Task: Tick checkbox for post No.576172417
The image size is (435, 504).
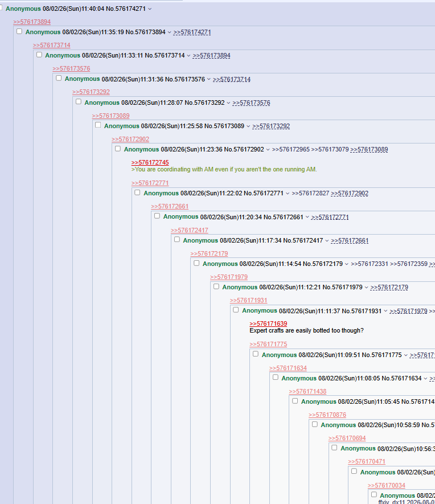Action: 177,239
